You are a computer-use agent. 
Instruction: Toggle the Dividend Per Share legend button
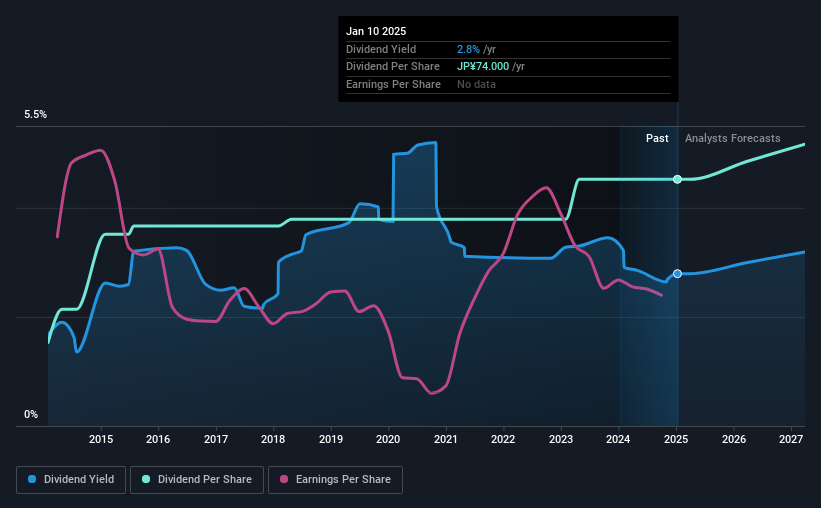click(197, 480)
